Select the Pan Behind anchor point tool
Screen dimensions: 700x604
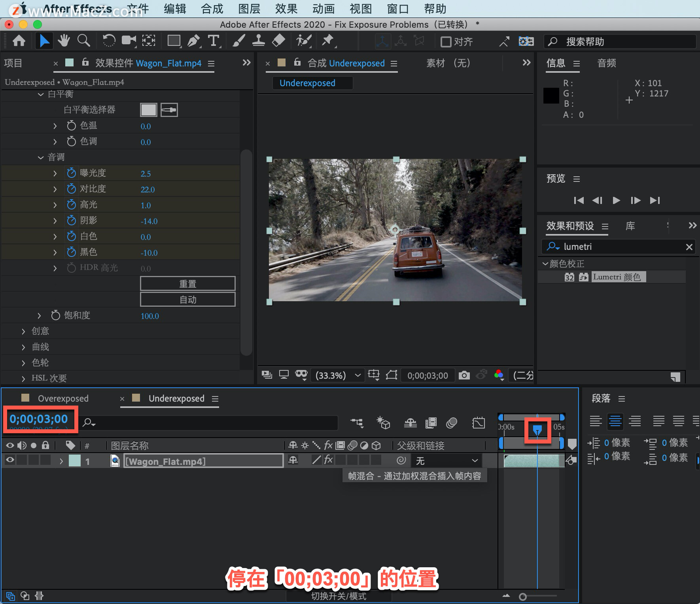coord(149,41)
